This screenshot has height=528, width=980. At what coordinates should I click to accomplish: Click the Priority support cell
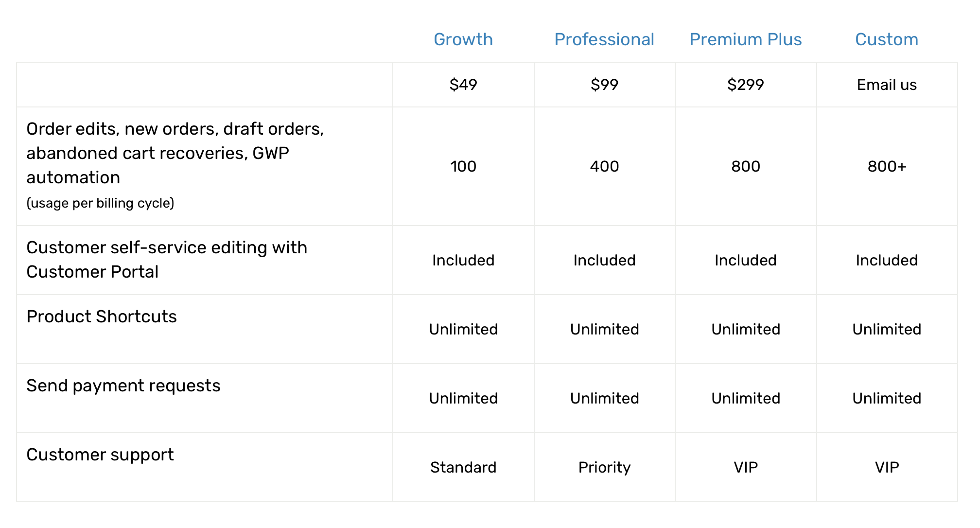click(604, 467)
